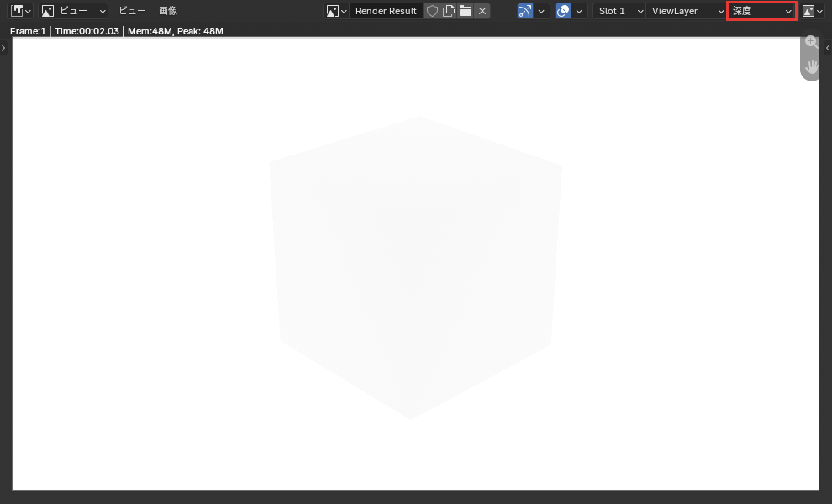Open display channels dropdown
The height and width of the screenshot is (504, 832).
(x=813, y=11)
